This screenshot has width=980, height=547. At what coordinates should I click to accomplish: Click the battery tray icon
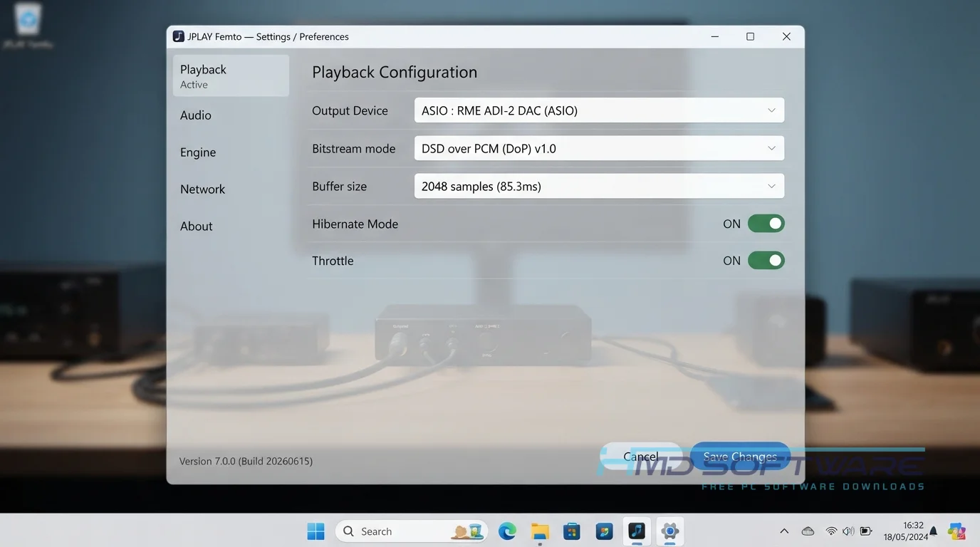pyautogui.click(x=866, y=531)
